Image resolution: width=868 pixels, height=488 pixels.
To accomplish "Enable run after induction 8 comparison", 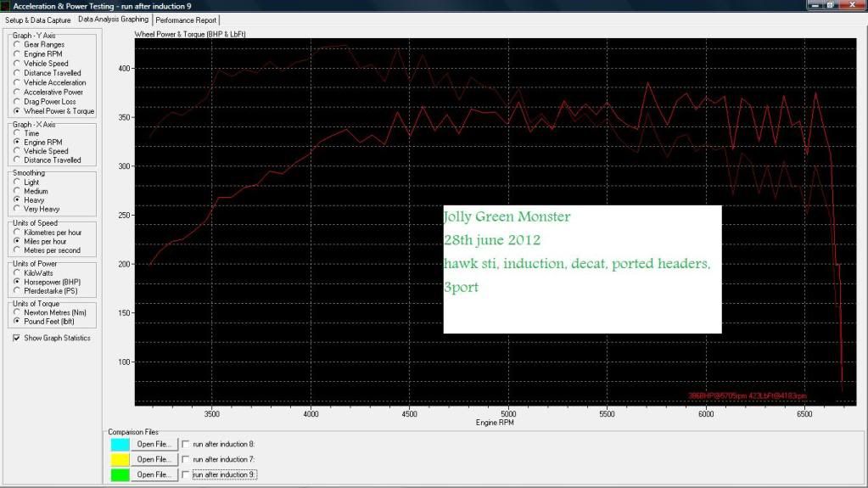I will [x=187, y=444].
